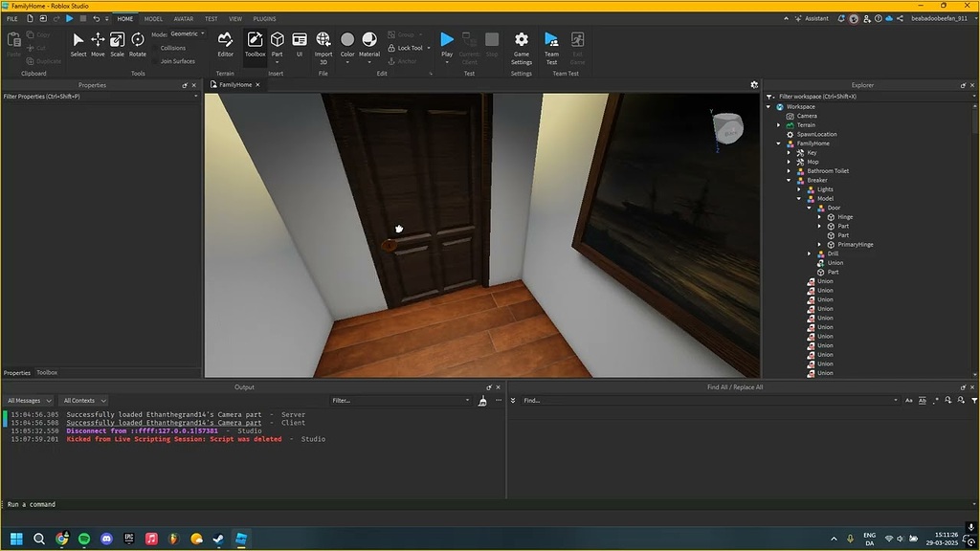Screen dimensions: 980x551
Task: Toggle the Lock Tool option
Action: [x=407, y=48]
